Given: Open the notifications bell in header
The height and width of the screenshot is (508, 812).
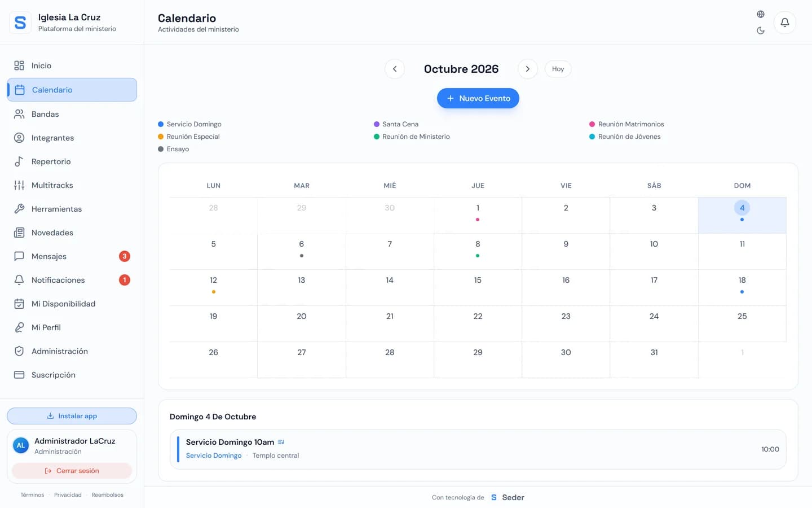Looking at the screenshot, I should point(784,23).
